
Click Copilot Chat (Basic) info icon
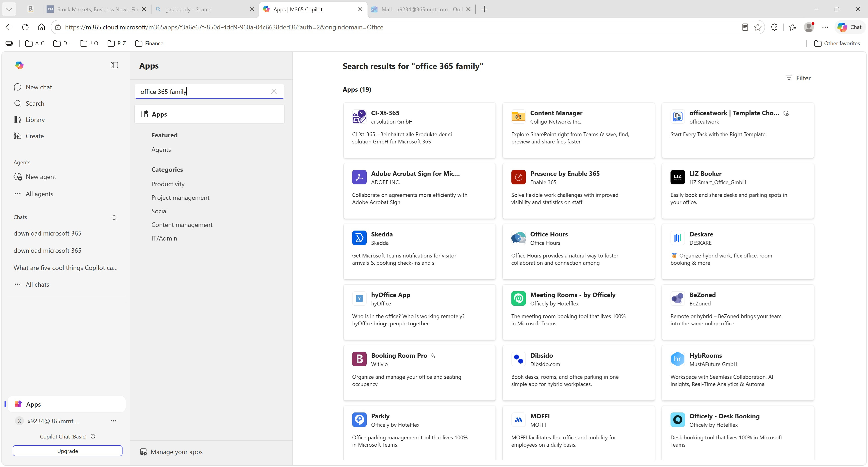(x=93, y=436)
